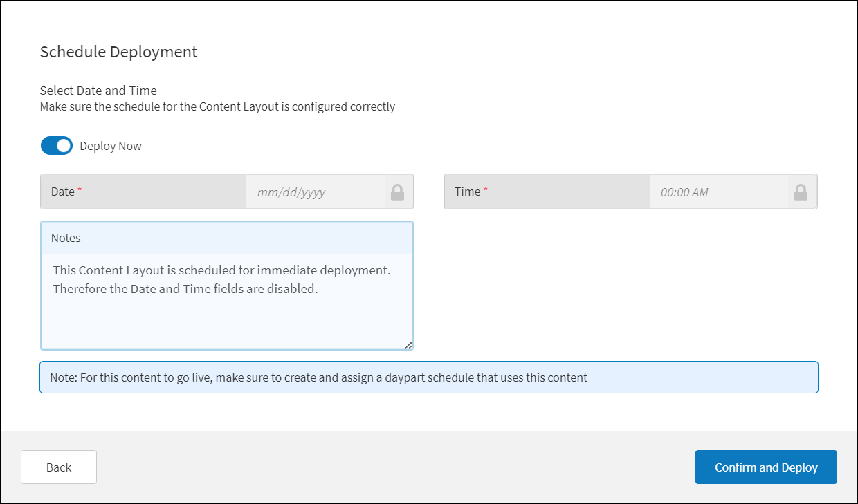Click the lock icon in the Date field
This screenshot has width=858, height=504.
[x=397, y=192]
